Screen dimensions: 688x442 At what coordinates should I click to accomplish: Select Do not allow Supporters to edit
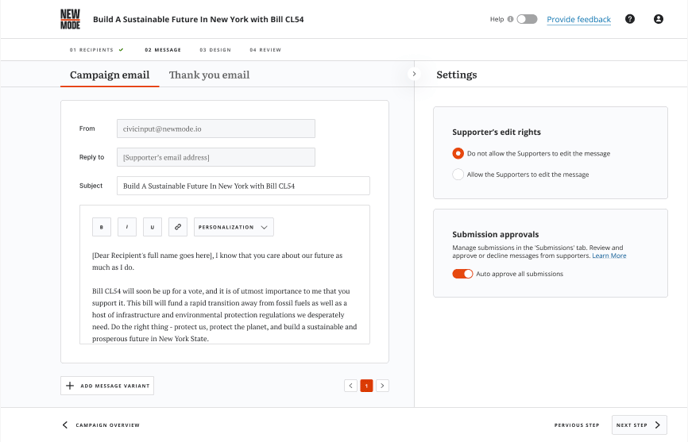point(458,153)
